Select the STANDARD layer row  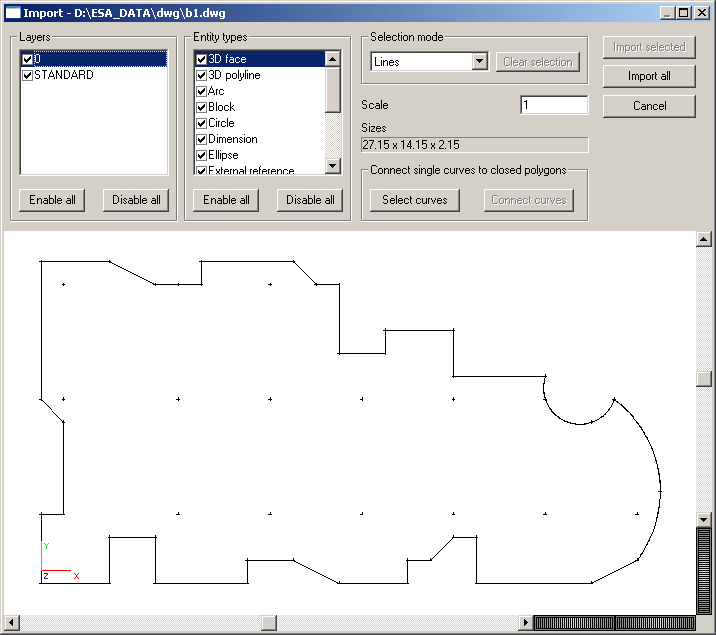pos(94,75)
